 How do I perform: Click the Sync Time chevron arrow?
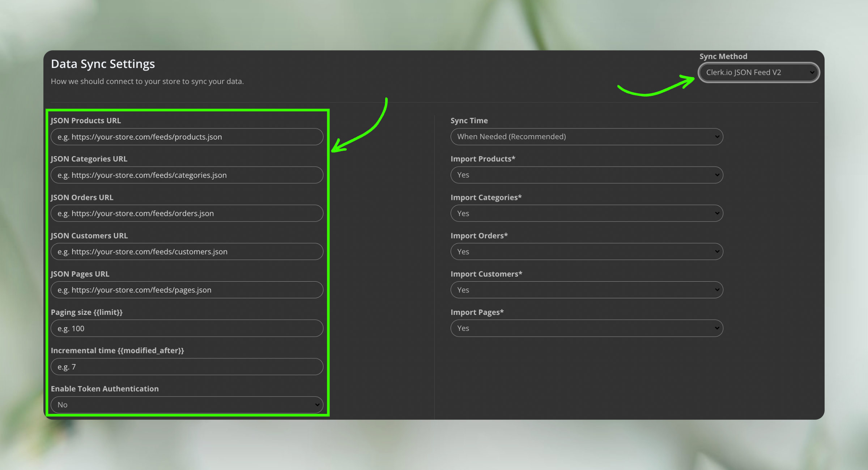(x=717, y=137)
